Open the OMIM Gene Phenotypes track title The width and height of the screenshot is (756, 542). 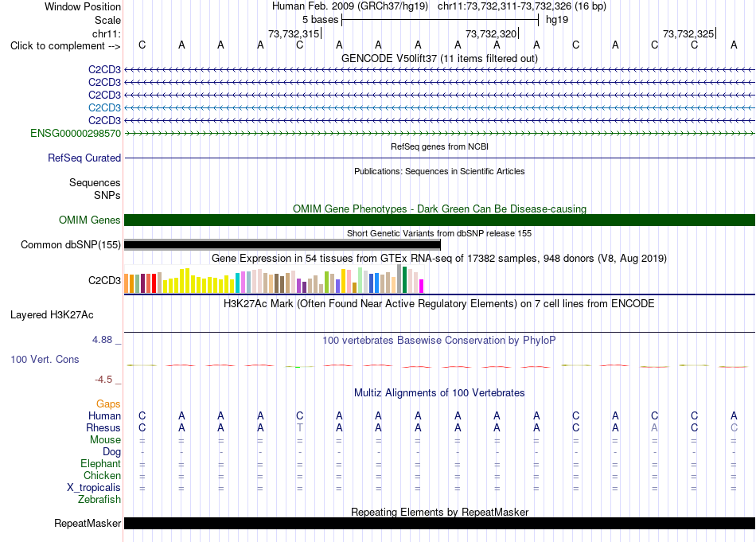[x=439, y=209]
